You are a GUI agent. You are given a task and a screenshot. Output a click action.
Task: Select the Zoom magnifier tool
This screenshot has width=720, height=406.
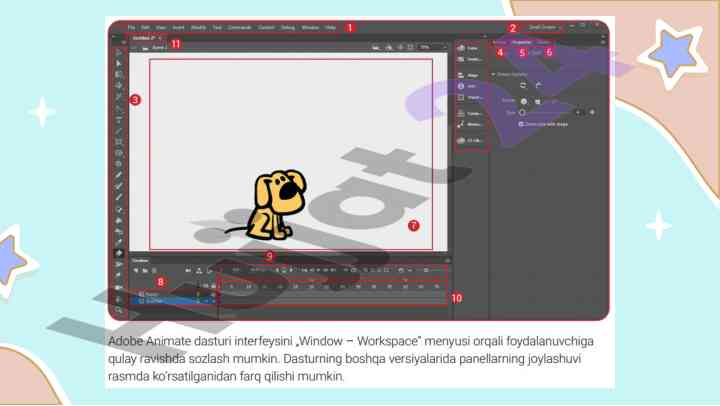[119, 310]
